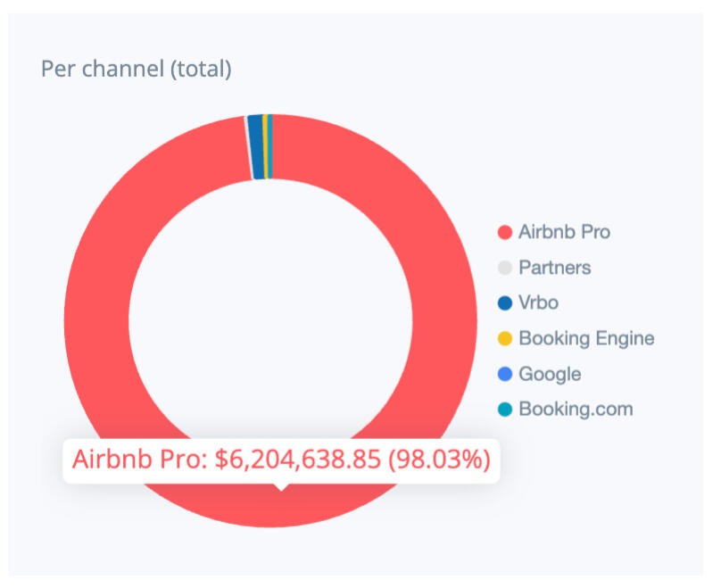Click the teal Booking.com legend dot
The height and width of the screenshot is (588, 721).
505,410
